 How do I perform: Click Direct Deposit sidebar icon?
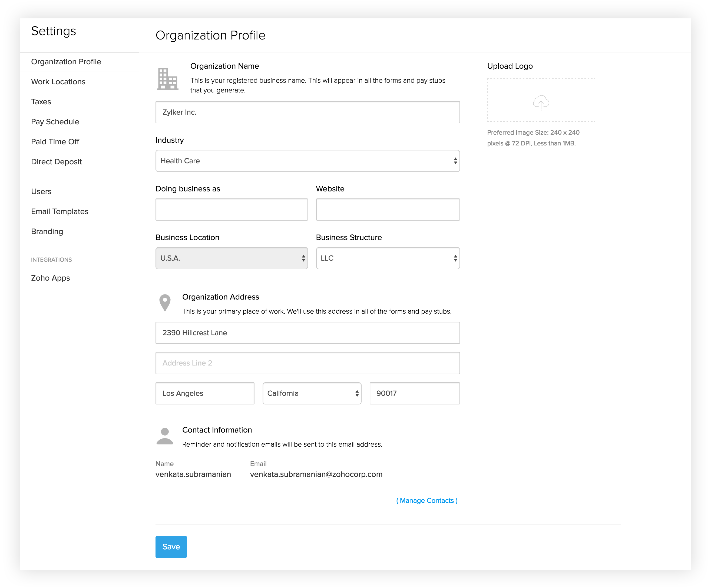(x=57, y=161)
